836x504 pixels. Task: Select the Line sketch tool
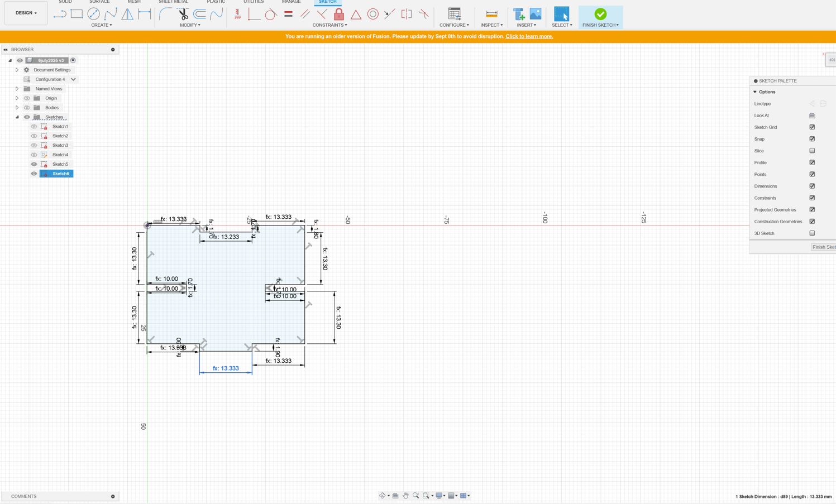point(60,14)
